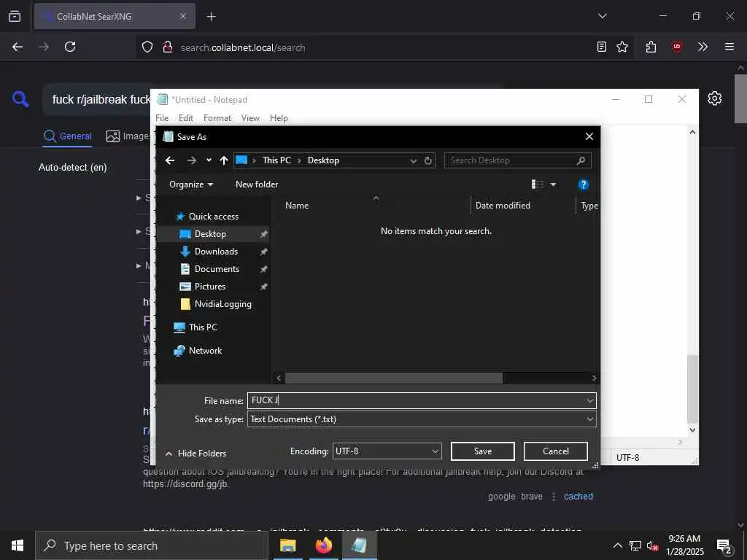
Task: Click the horizontal scrollbar in file list
Action: (x=393, y=378)
